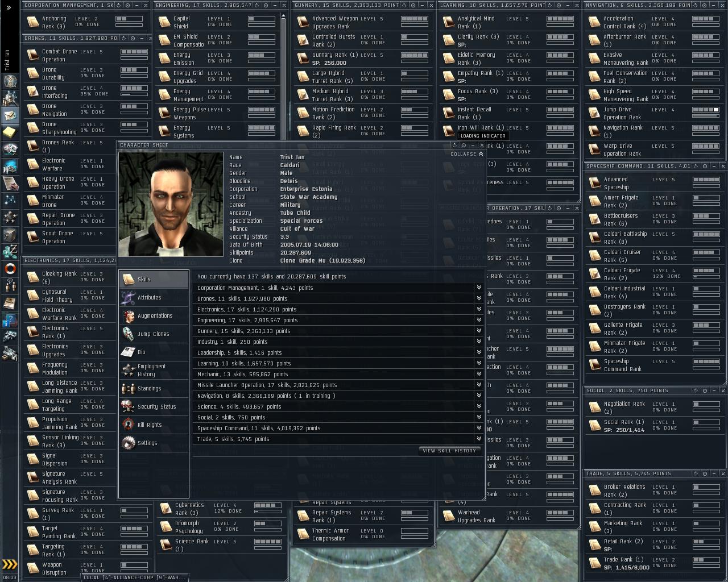
Task: Click the Analytical Mind skill book icon
Action: tap(449, 22)
